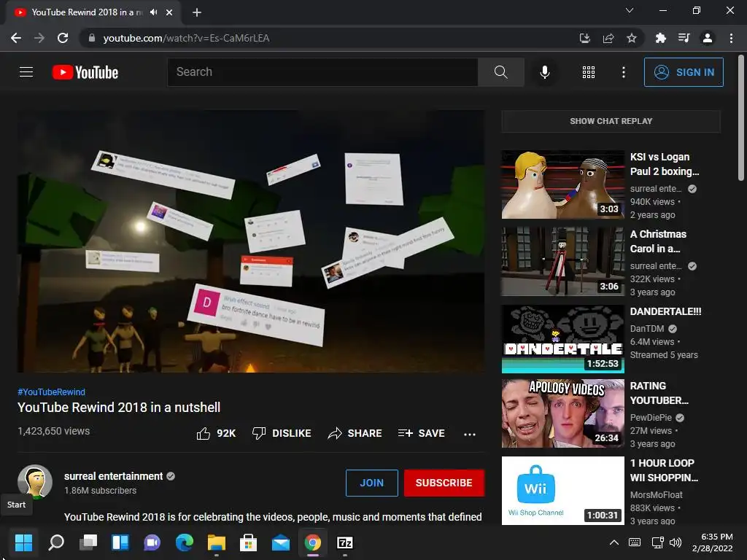The width and height of the screenshot is (747, 560).
Task: Open a new browser tab
Action: (x=197, y=12)
